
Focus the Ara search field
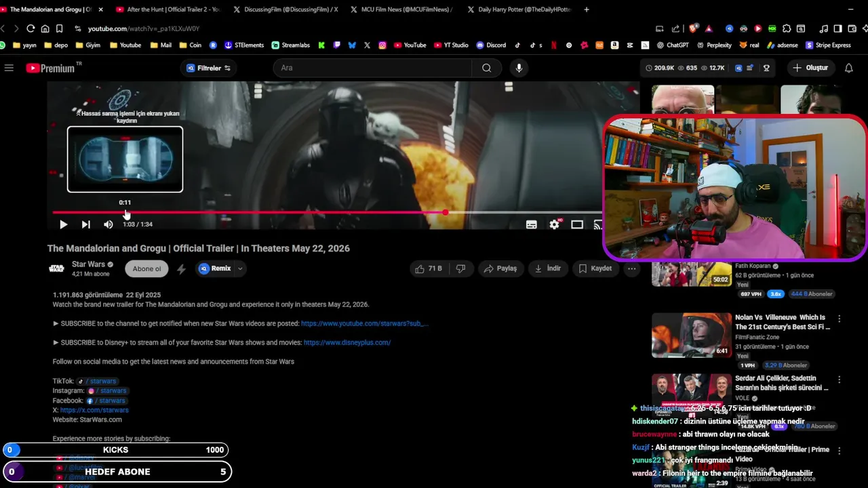coord(372,68)
